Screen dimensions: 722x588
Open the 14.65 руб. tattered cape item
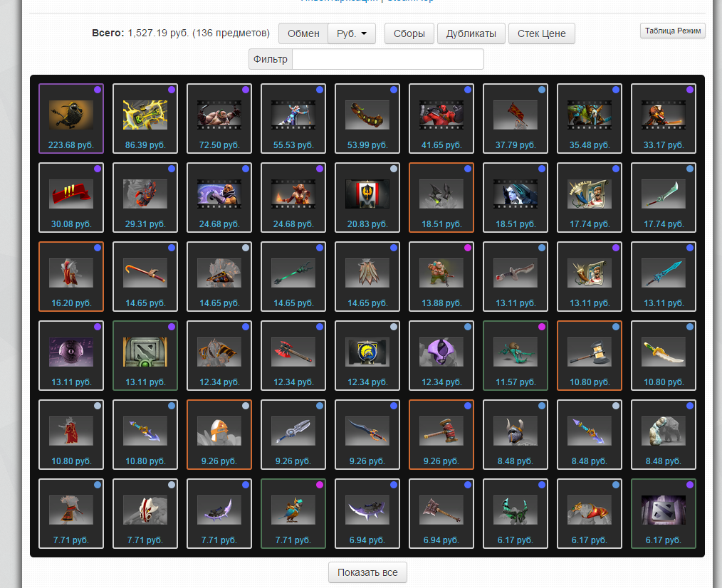coord(367,277)
